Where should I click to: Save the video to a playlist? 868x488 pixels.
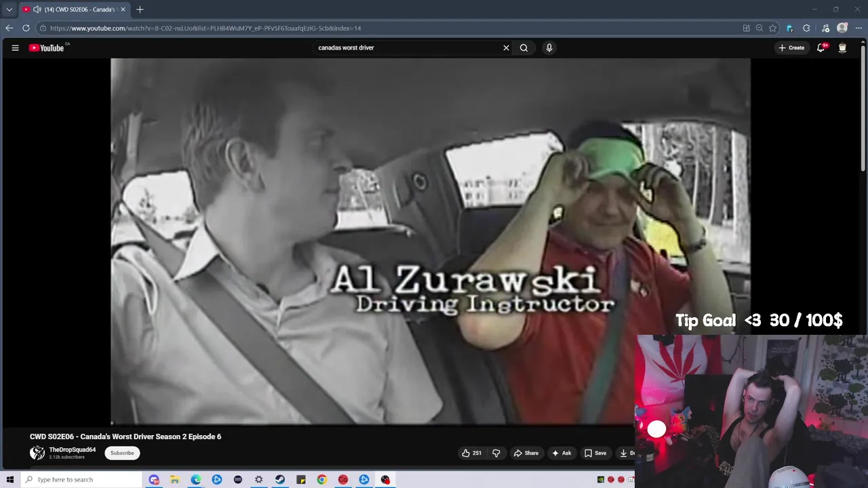click(595, 453)
